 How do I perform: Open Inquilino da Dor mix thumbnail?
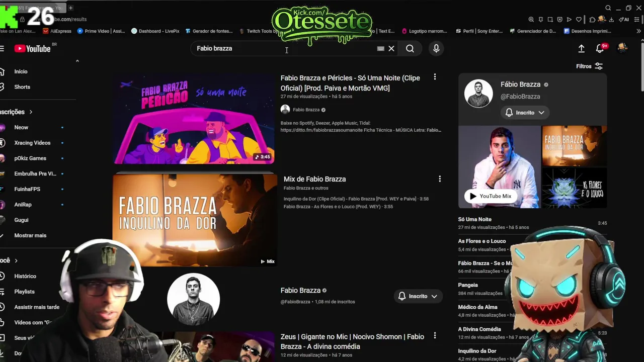click(195, 220)
